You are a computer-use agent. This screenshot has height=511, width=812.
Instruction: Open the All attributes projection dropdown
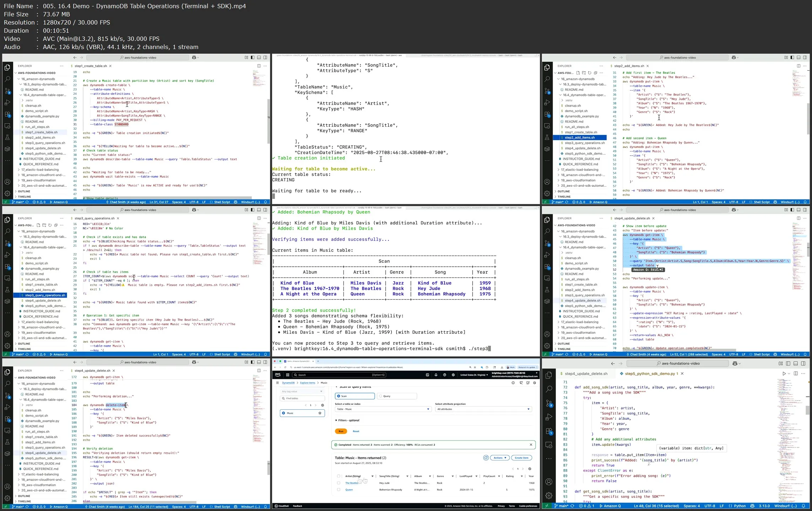click(483, 409)
